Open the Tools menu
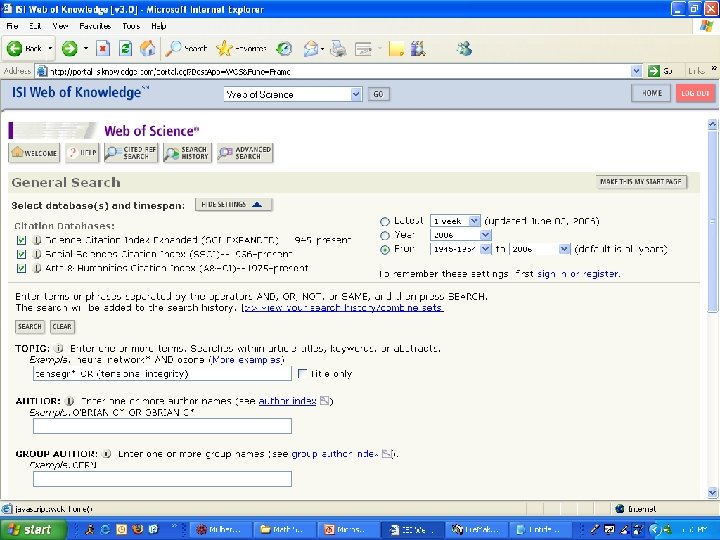720x540 pixels. tap(131, 26)
